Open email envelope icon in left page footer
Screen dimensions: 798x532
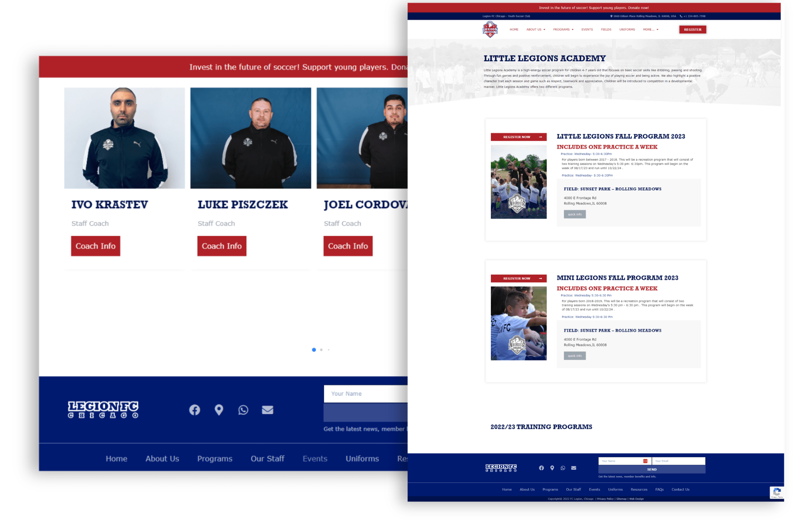tap(268, 410)
